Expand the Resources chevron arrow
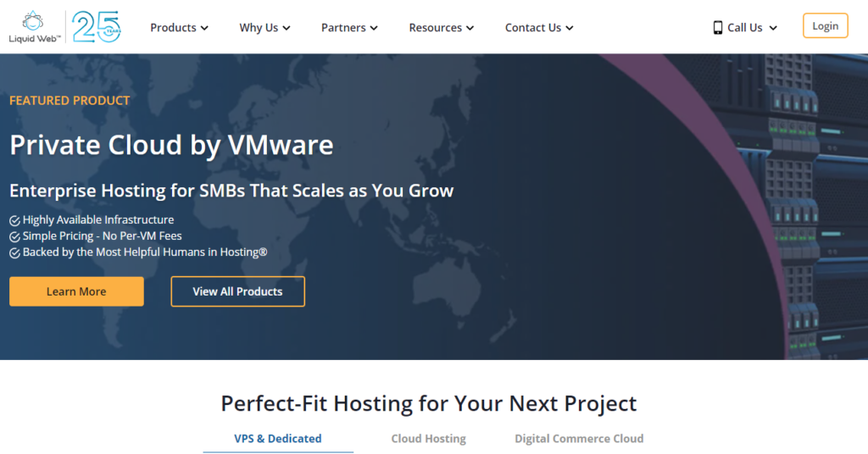 coord(470,28)
